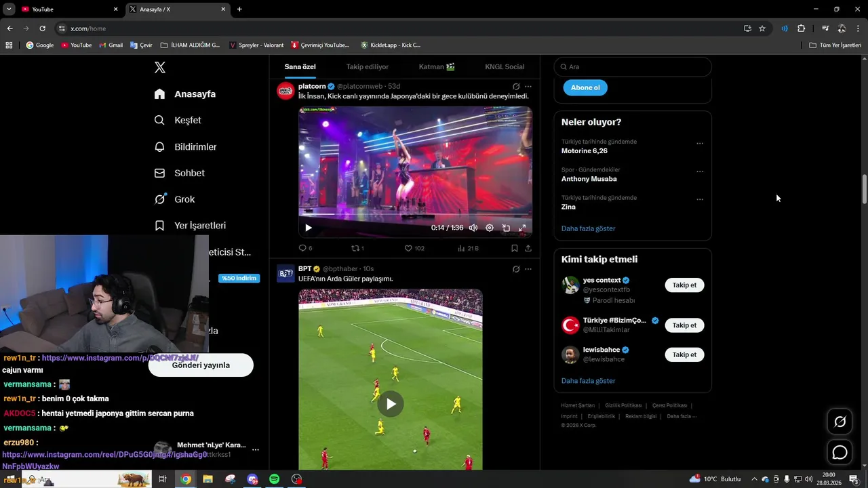
Task: Click the X logo in sidebar
Action: [160, 67]
